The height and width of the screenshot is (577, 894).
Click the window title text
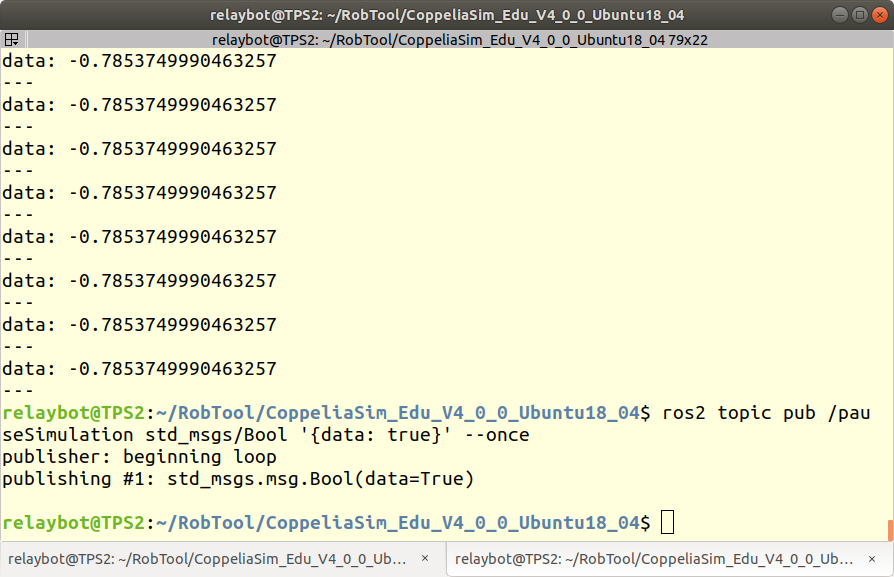[447, 15]
